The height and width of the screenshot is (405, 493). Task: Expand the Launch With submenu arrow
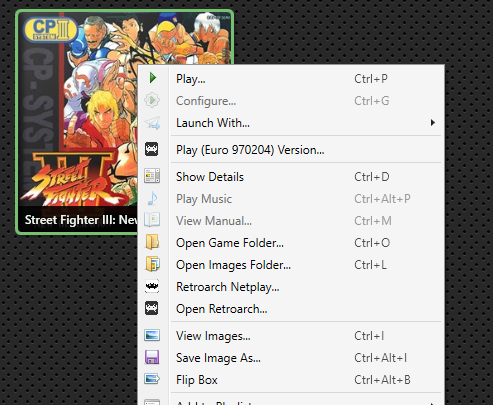(432, 123)
